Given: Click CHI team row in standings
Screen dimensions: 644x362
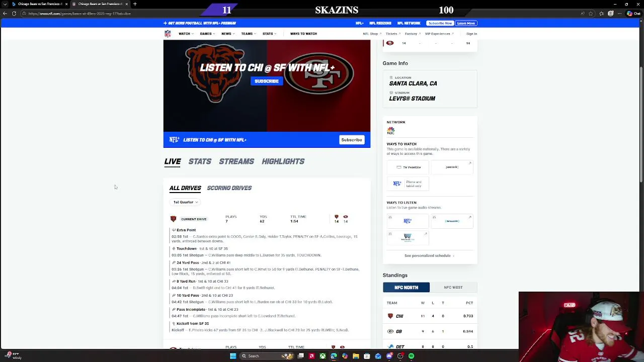Looking at the screenshot, I should pos(430,316).
